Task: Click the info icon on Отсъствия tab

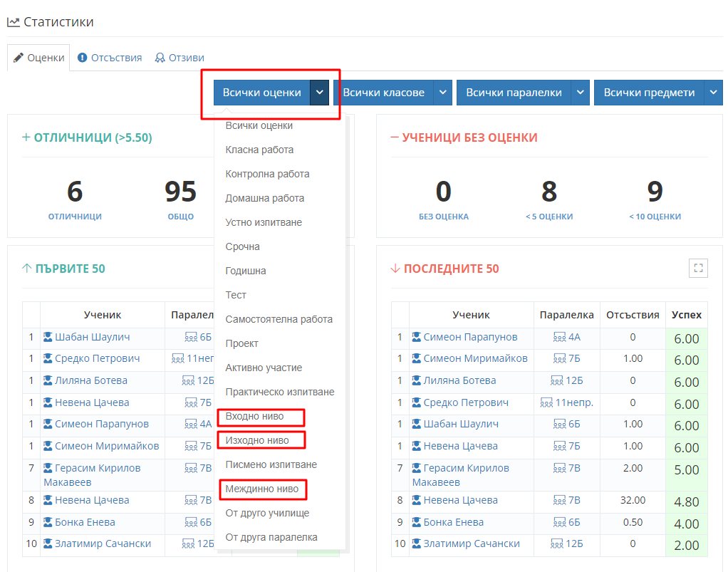Action: 83,58
